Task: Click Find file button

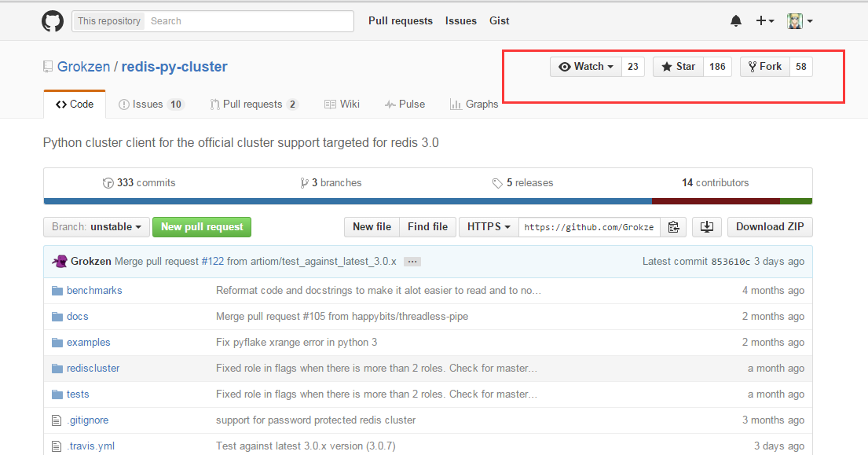Action: pos(428,227)
